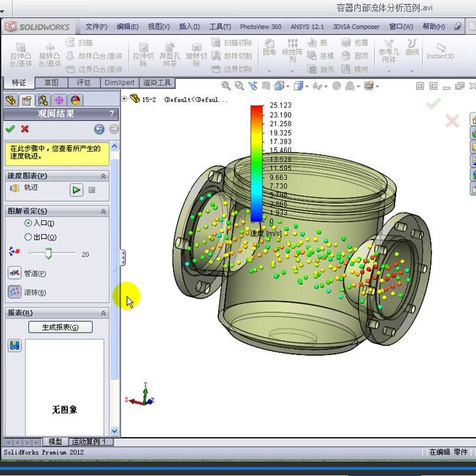
Task: Select the 管道 pipe display icon
Action: point(14,273)
